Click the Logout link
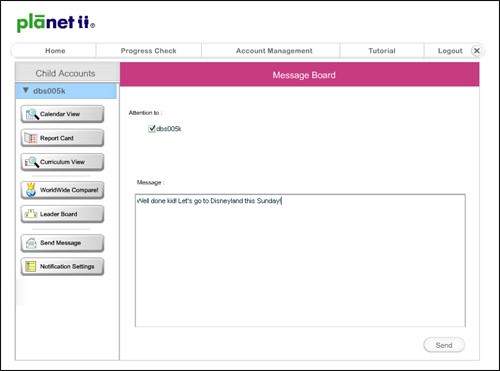Viewport: 500px width, 371px height. (x=450, y=51)
